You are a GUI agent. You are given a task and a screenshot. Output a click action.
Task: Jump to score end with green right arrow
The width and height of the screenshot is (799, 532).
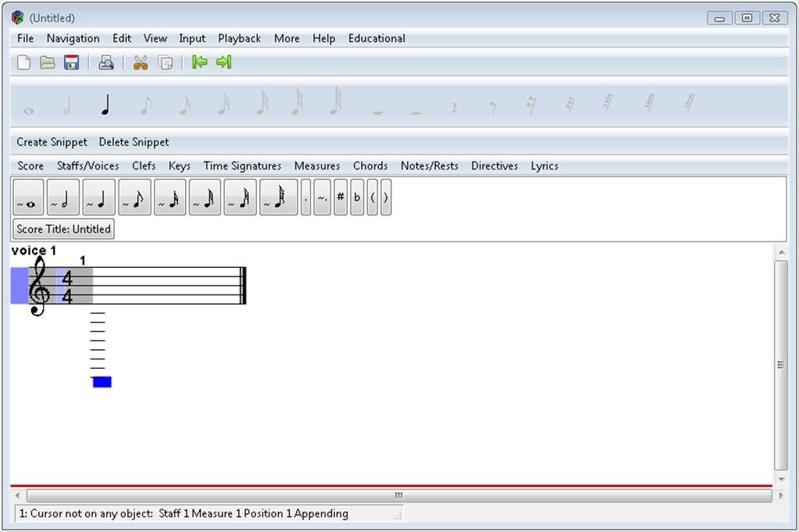coord(223,62)
